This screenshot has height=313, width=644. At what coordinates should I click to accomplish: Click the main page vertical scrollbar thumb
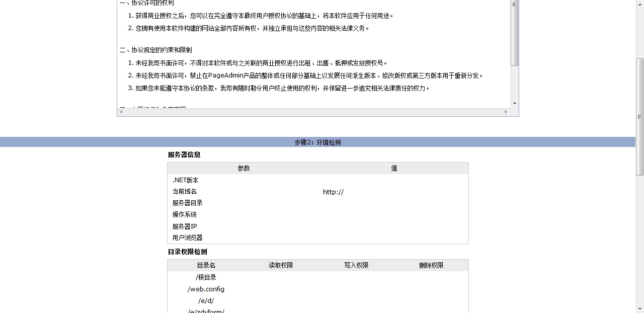pyautogui.click(x=639, y=116)
